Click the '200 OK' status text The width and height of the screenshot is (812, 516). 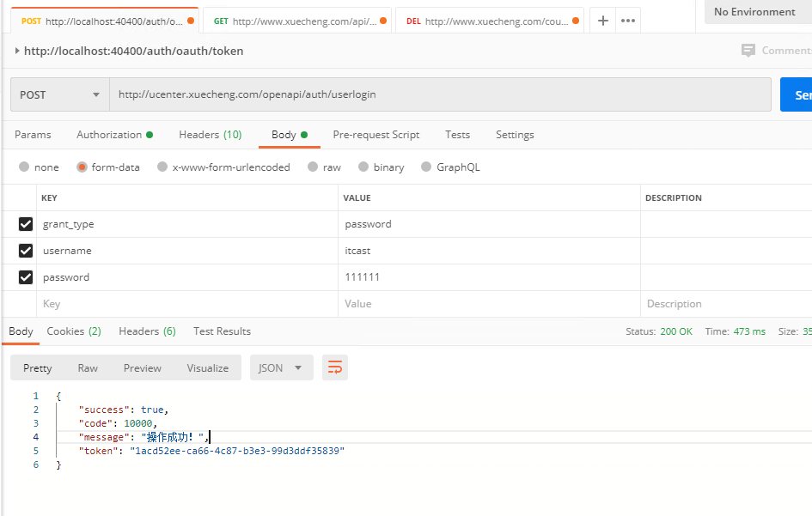click(x=675, y=331)
